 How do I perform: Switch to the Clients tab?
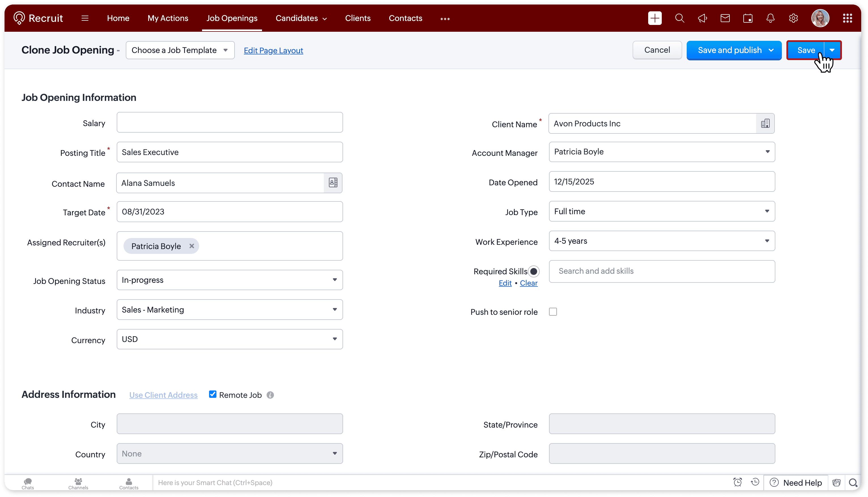click(x=358, y=18)
